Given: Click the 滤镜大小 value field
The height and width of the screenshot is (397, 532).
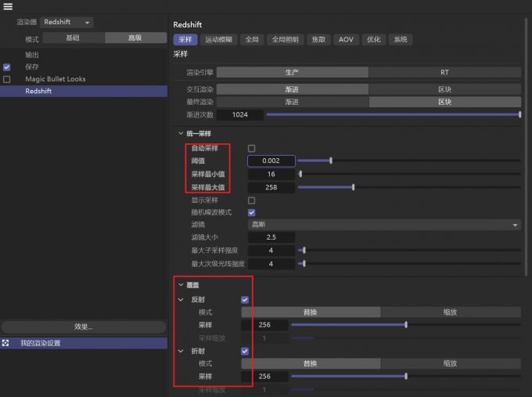Looking at the screenshot, I should [271, 237].
